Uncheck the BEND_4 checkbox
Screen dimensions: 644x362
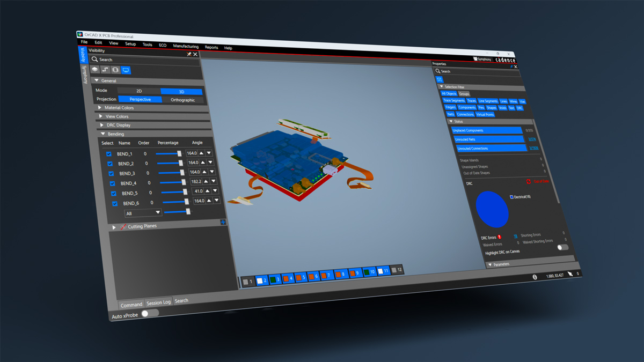(112, 183)
